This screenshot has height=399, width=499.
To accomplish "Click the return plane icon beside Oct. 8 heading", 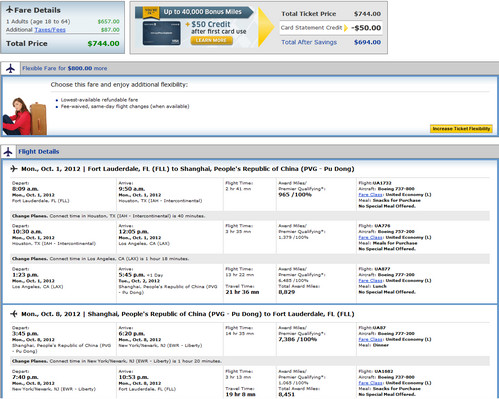I will pyautogui.click(x=14, y=314).
